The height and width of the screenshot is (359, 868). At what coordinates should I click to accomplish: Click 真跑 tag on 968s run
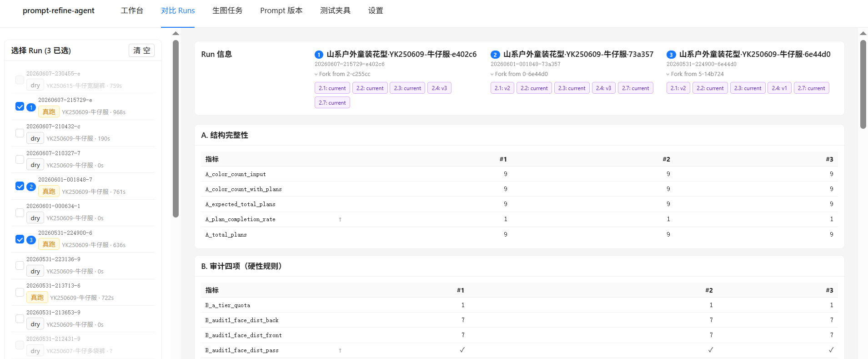click(49, 112)
